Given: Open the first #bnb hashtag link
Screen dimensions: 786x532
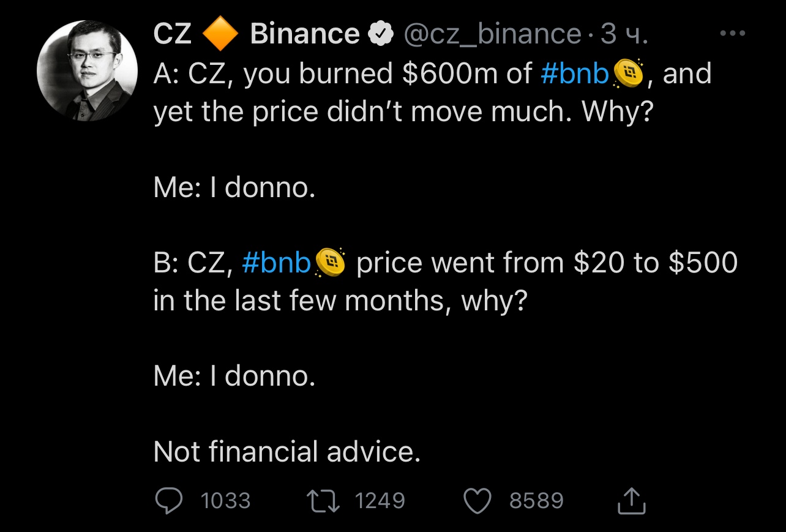Looking at the screenshot, I should [x=575, y=74].
